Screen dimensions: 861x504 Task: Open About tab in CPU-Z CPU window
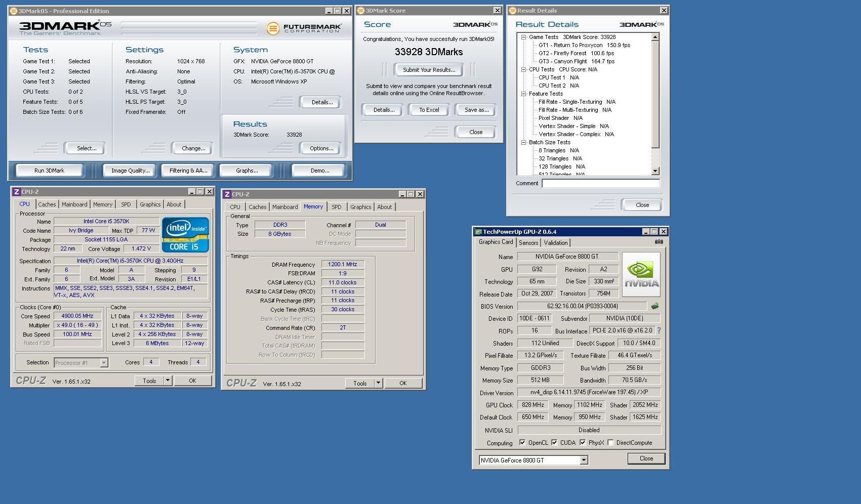(174, 204)
